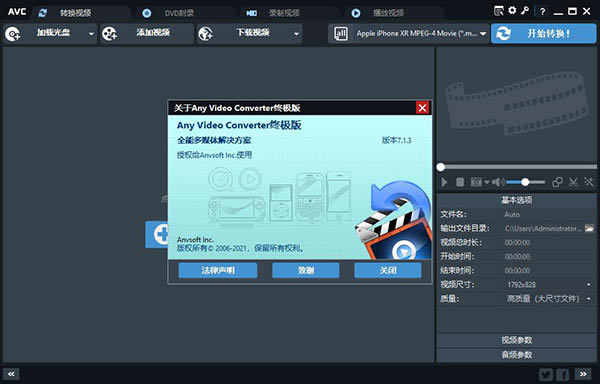Click the 视频总时长 value 00:00:00
600x384 pixels.
tap(517, 242)
